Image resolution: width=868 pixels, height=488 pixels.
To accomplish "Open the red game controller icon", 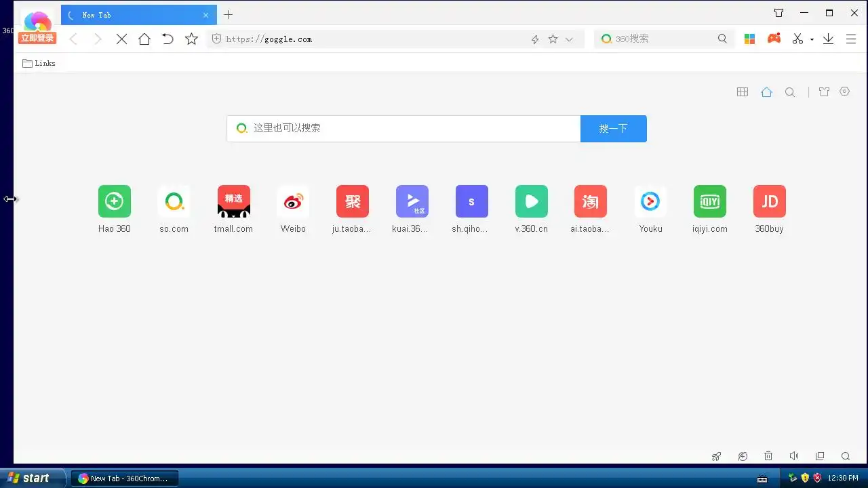I will (x=774, y=39).
